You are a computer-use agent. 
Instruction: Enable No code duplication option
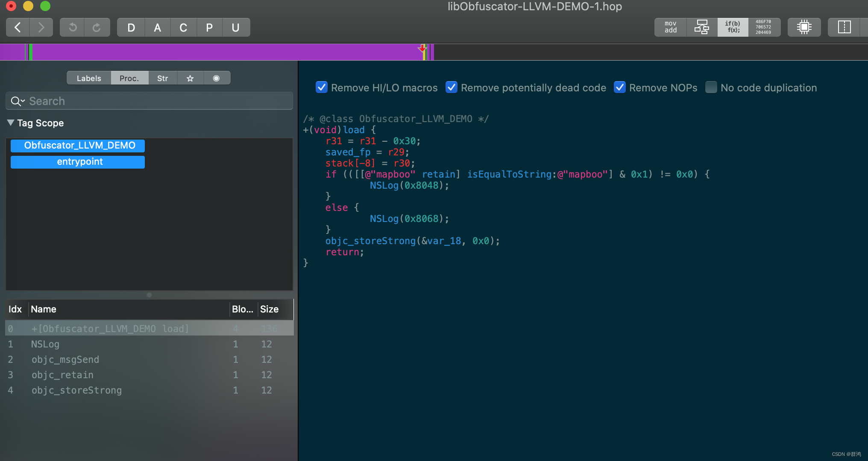point(711,88)
